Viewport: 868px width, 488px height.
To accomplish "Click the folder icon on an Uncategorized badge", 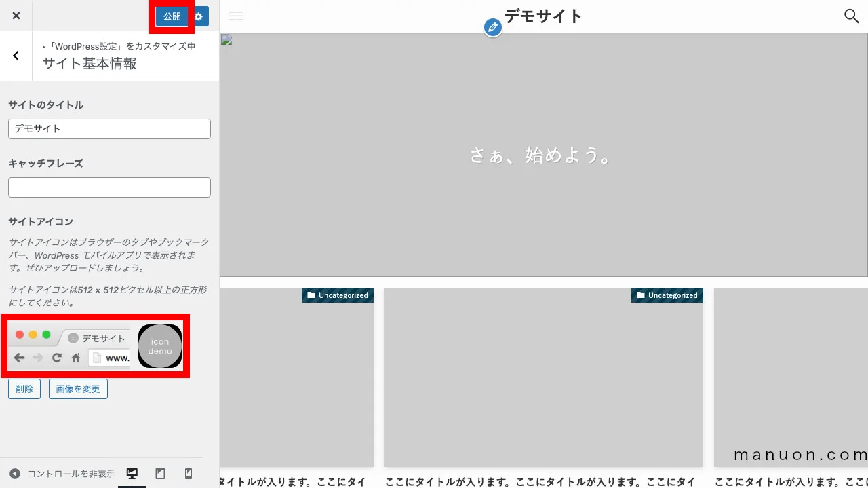I will 311,295.
